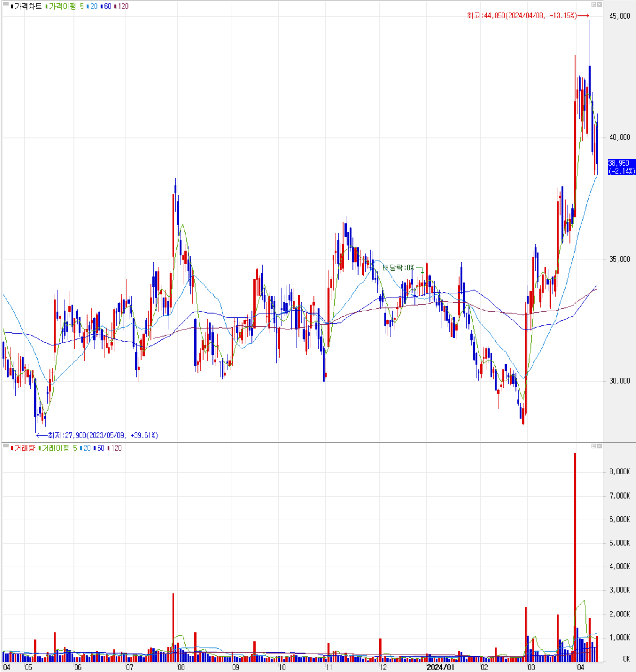The width and height of the screenshot is (636, 672).
Task: Click the volume 60-day average legend
Action: [99, 448]
